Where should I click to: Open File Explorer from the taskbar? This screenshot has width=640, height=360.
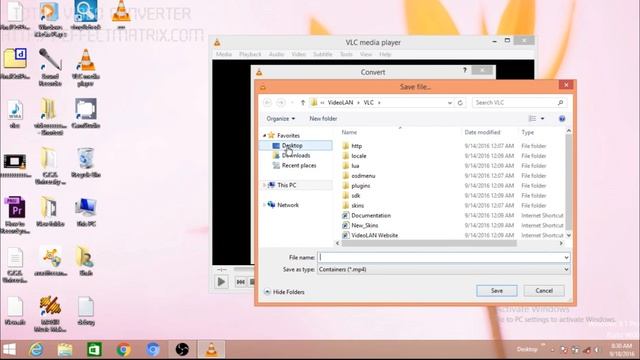click(x=65, y=349)
